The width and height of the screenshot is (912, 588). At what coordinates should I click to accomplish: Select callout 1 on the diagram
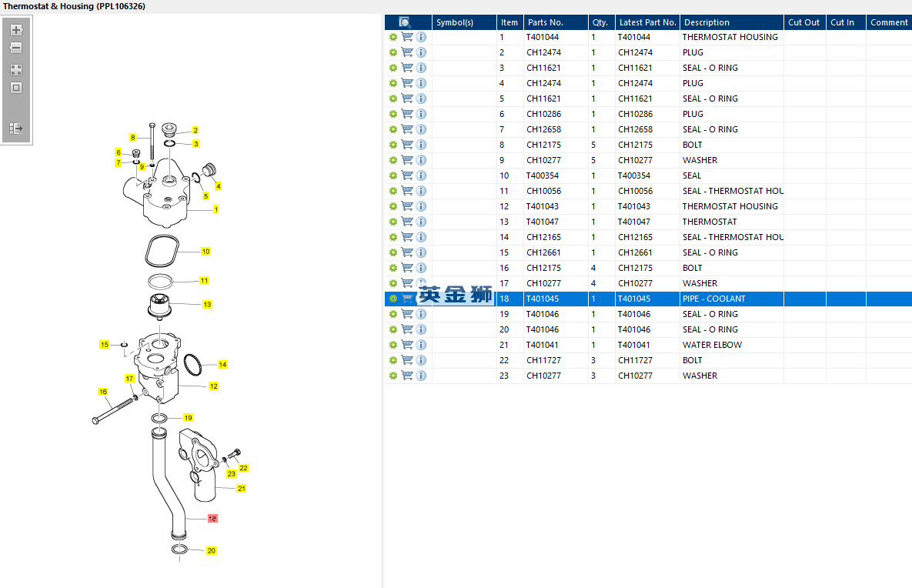coord(215,209)
